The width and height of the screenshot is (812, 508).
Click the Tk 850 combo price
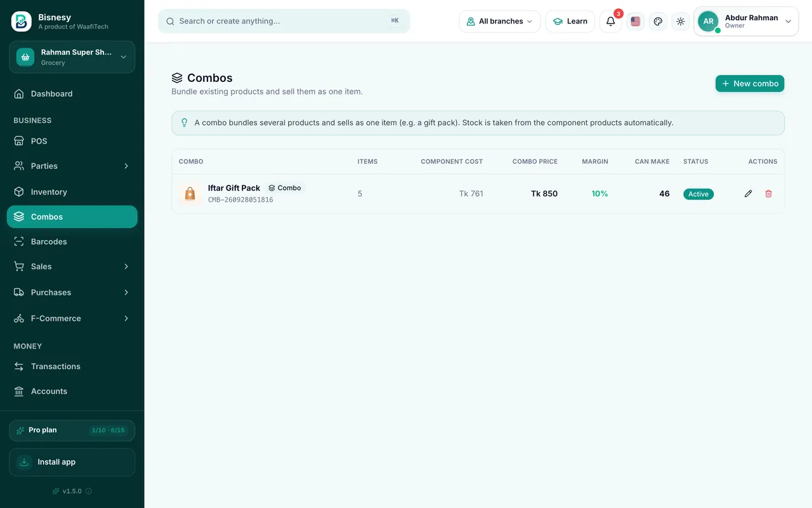544,194
